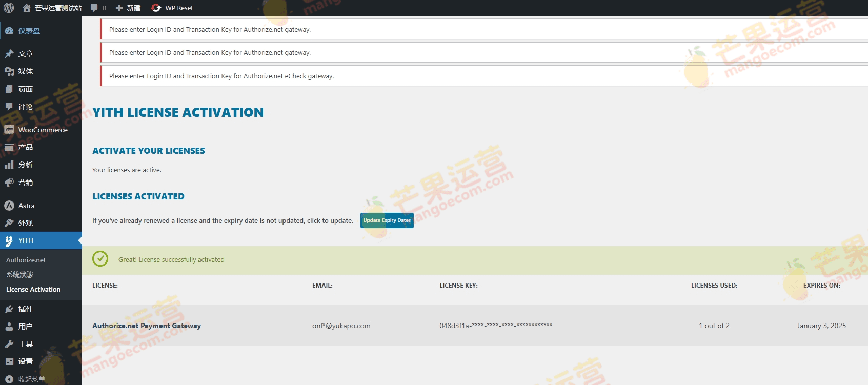Click the 048d3f1a masked license key

tap(496, 326)
